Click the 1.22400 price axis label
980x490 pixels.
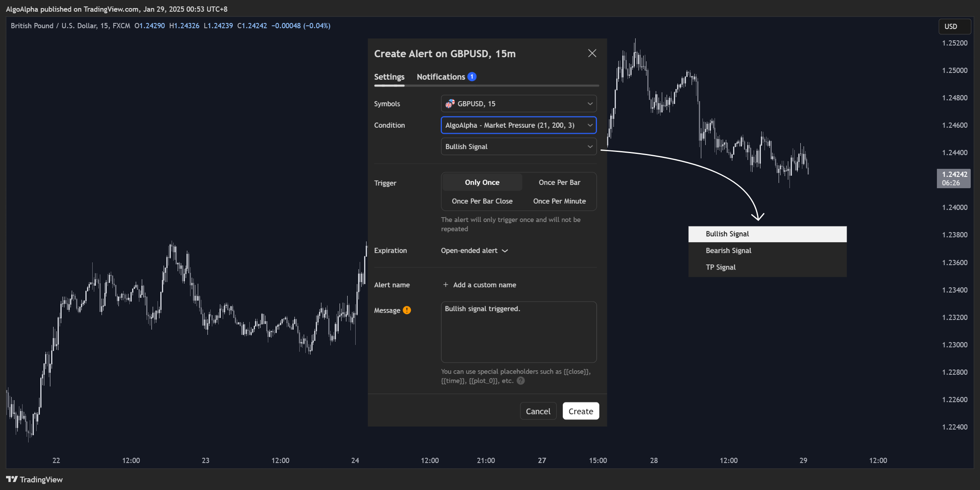coord(955,427)
